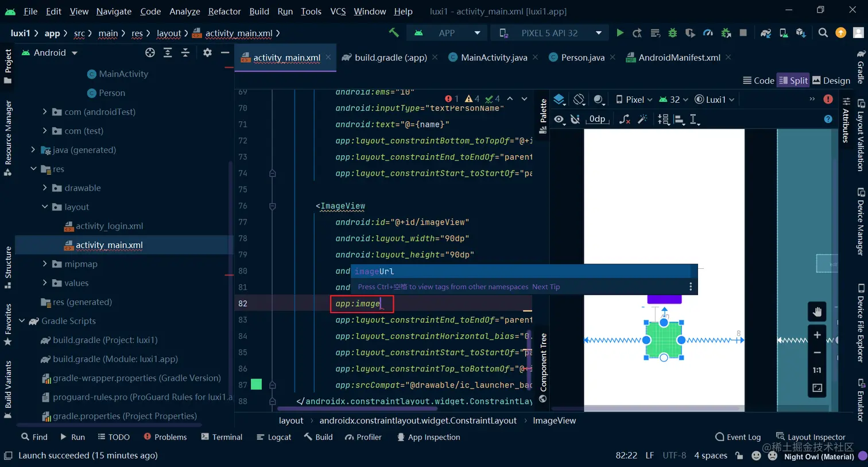Open the API 32 version dropdown
Viewport: 868px width, 467px height.
point(673,100)
